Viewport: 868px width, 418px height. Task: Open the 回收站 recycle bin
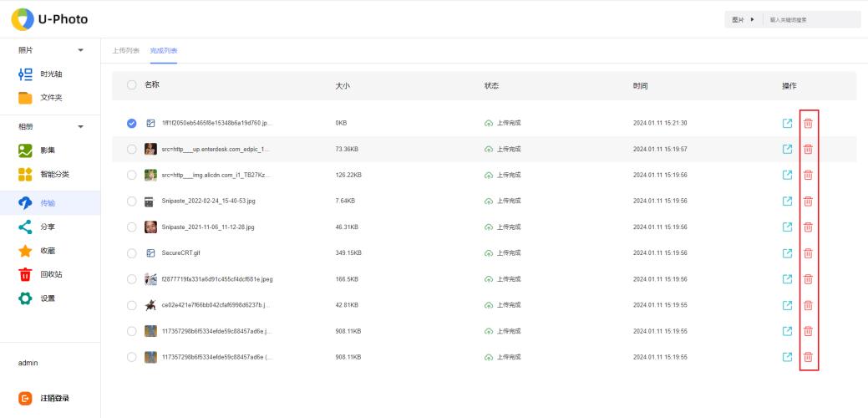[50, 274]
